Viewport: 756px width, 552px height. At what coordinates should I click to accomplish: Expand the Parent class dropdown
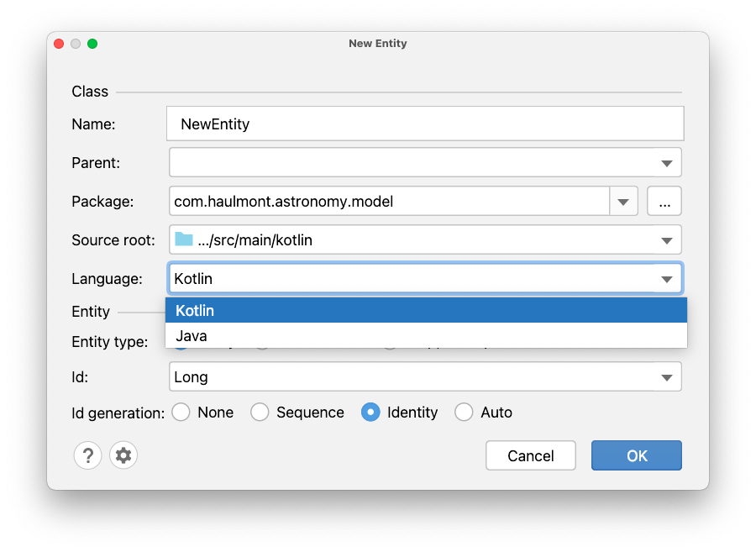coord(668,162)
